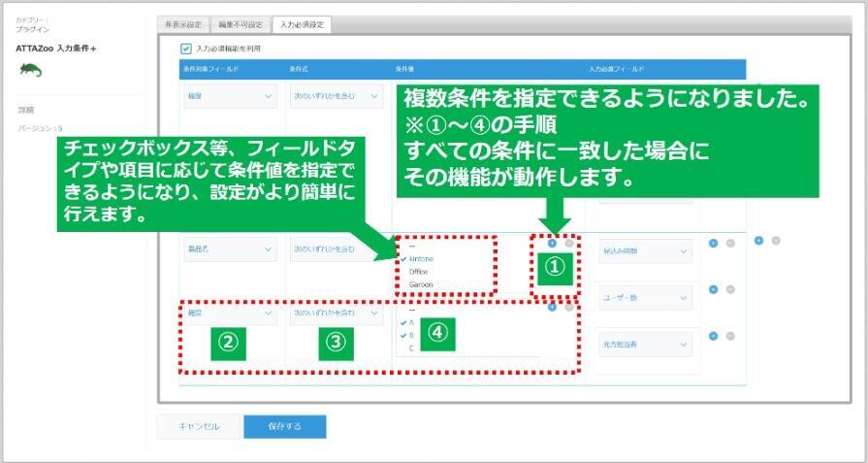Click the gray minus icon beside 先方担当者
868x463 pixels.
(x=730, y=336)
